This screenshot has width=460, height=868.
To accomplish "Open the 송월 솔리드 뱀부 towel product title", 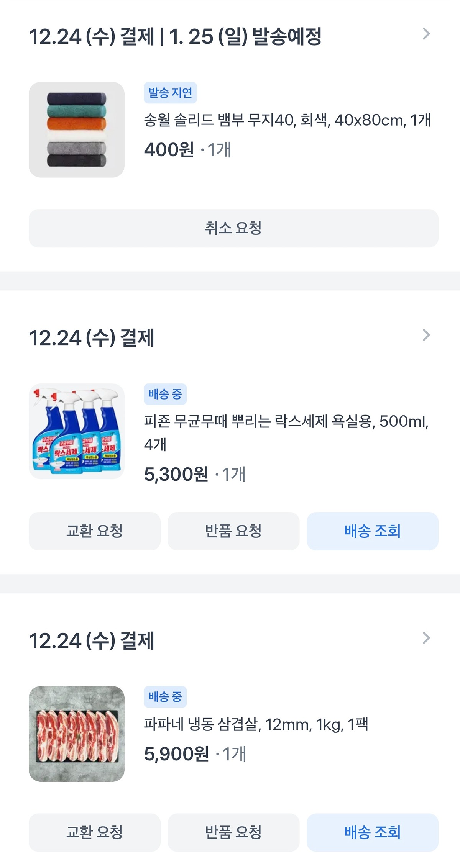I will click(x=287, y=120).
